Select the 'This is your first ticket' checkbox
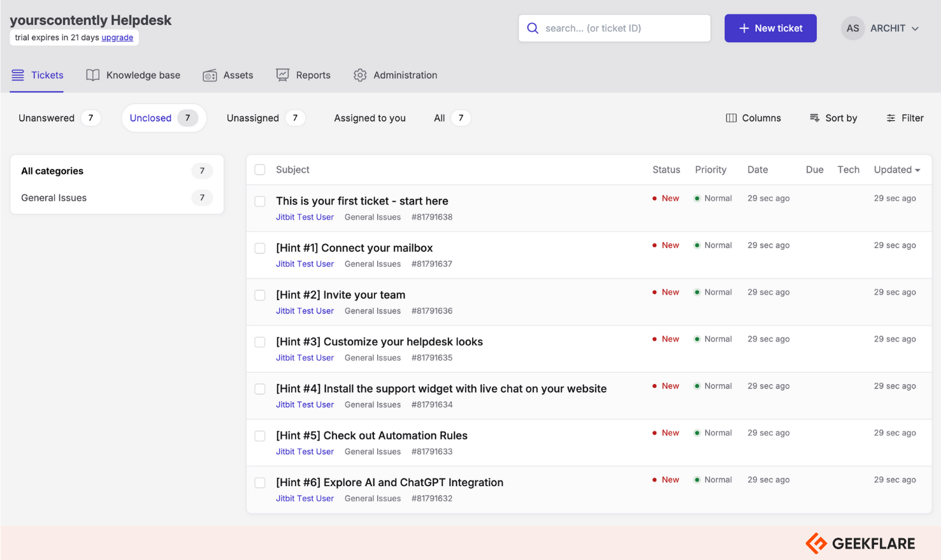941x560 pixels. click(260, 201)
